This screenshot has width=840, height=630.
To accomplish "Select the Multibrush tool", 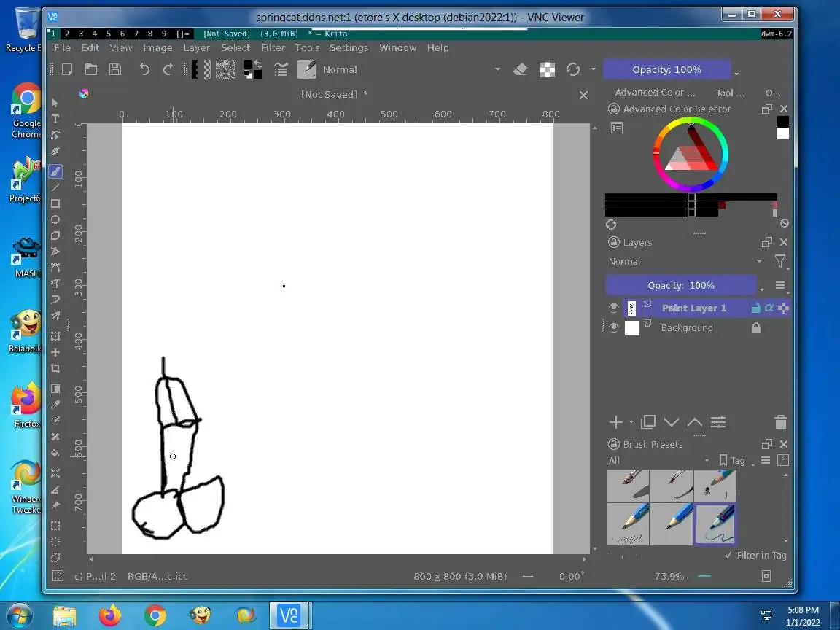I will point(55,316).
